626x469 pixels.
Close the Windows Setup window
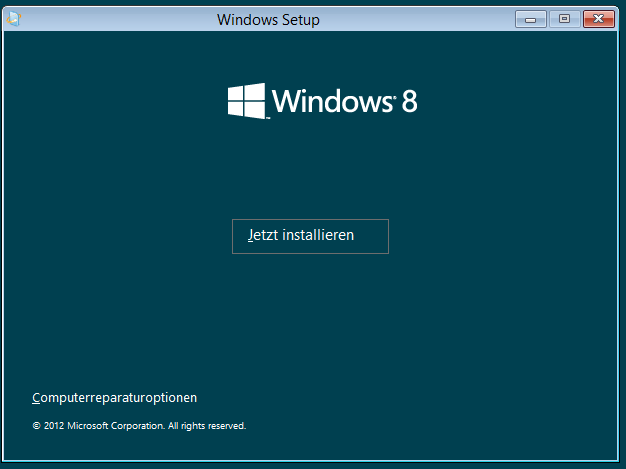click(598, 19)
